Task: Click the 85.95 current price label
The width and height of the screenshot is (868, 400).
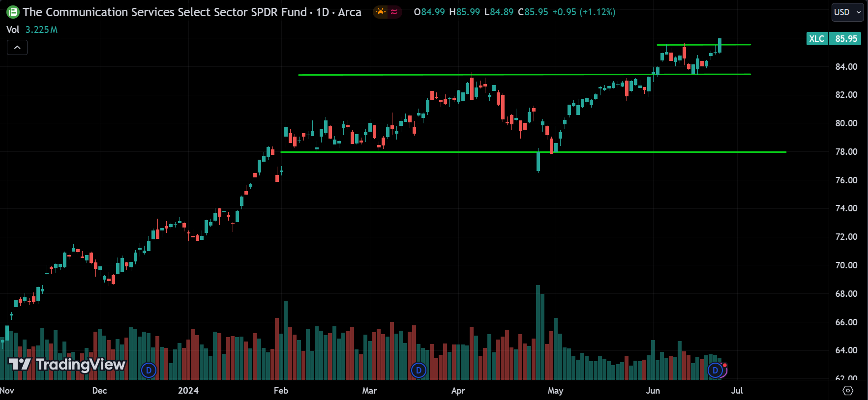Action: (846, 39)
